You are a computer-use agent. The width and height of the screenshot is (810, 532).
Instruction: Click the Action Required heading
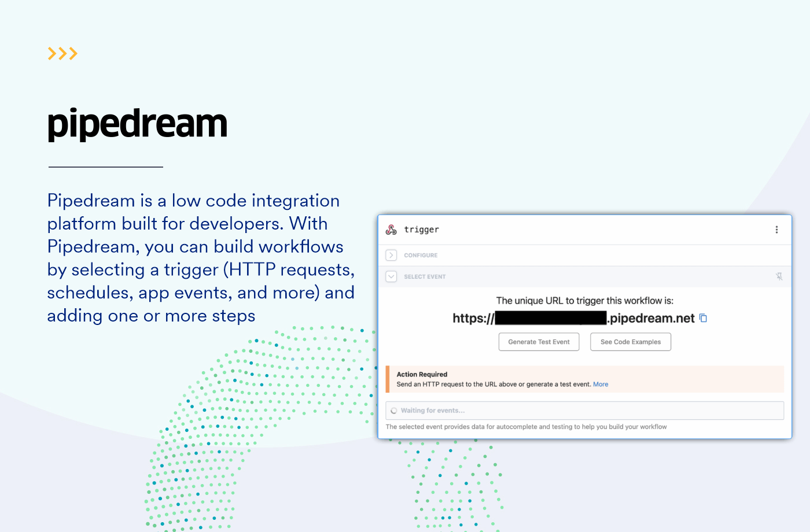coord(422,374)
